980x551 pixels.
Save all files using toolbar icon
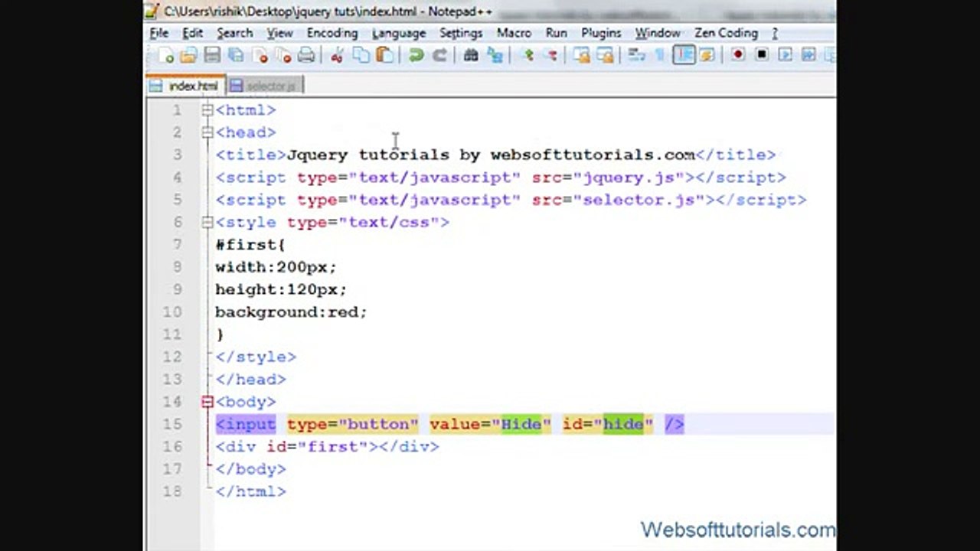click(235, 55)
